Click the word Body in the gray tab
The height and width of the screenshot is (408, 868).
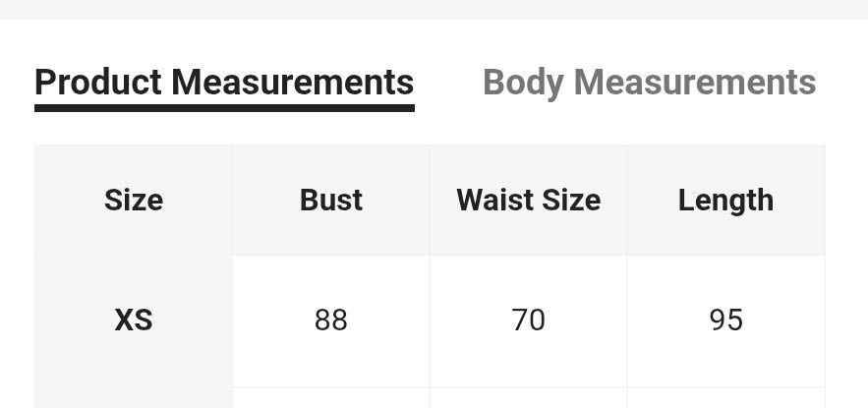(523, 85)
